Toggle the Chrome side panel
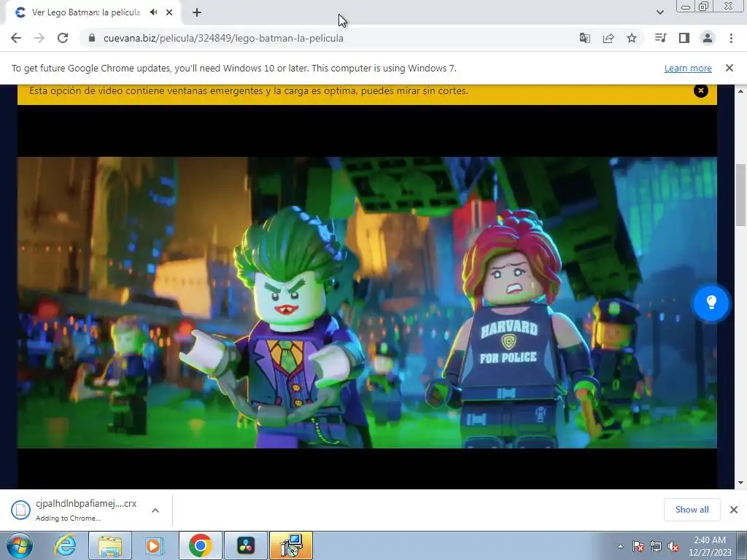The height and width of the screenshot is (560, 747). point(684,38)
